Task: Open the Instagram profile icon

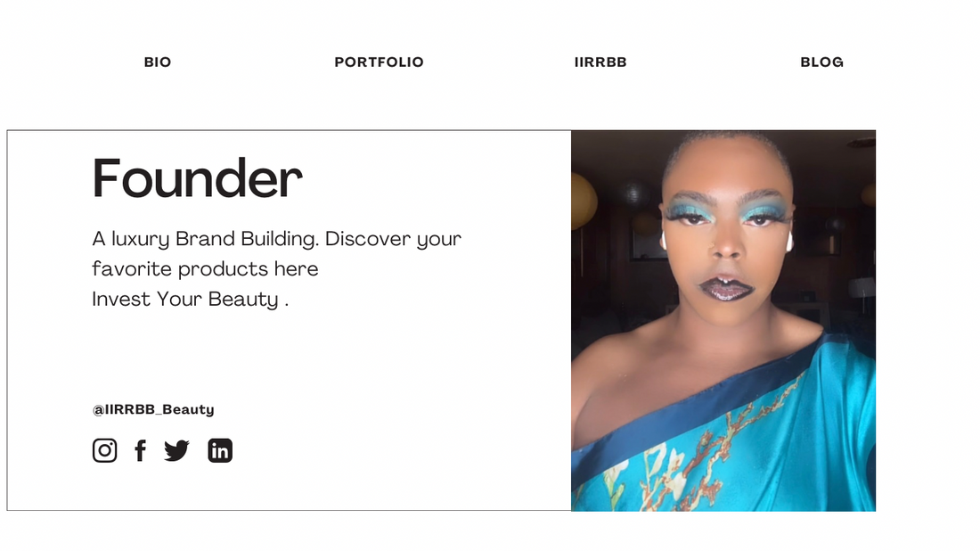Action: 104,450
